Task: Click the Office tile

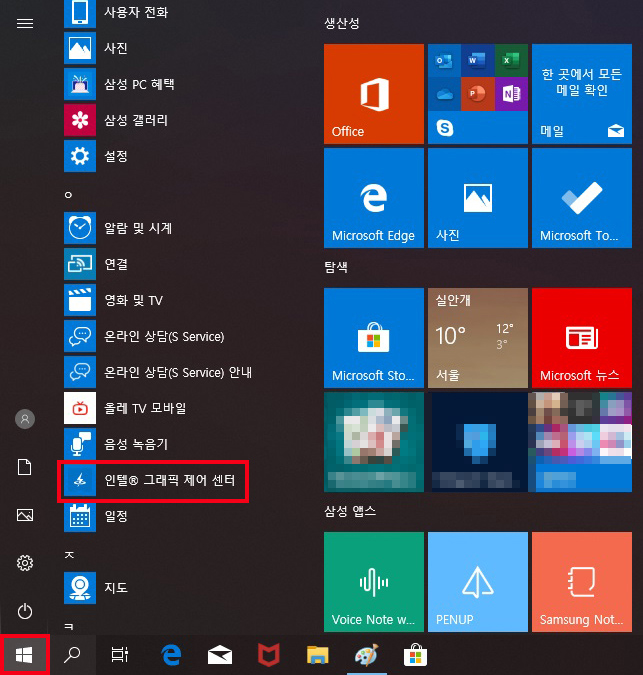Action: coord(374,94)
